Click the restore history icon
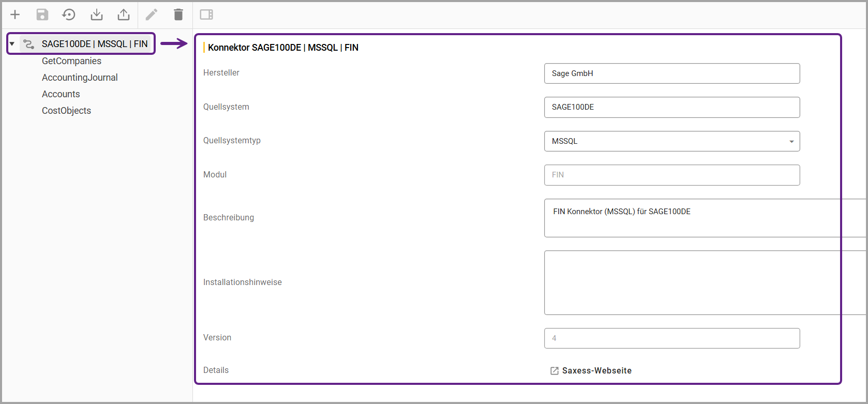 tap(69, 14)
